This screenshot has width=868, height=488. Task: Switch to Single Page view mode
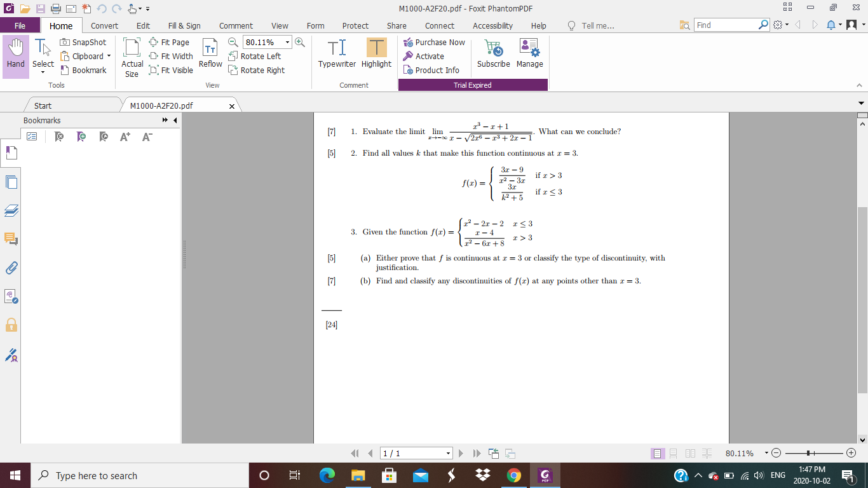[x=658, y=452]
